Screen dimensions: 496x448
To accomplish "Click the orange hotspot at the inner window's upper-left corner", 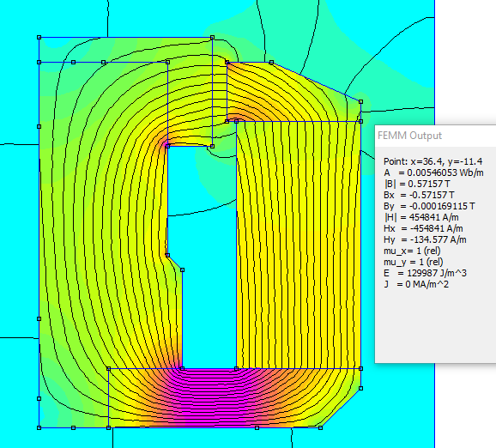I will (165, 143).
